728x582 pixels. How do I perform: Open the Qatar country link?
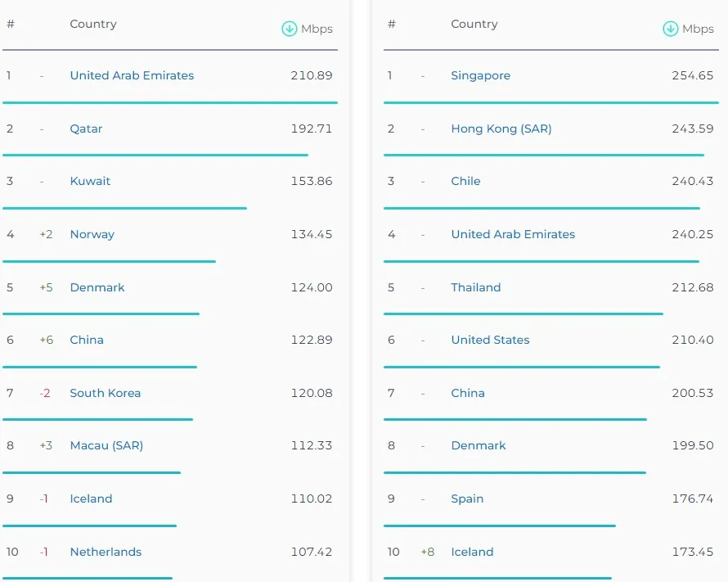point(86,129)
